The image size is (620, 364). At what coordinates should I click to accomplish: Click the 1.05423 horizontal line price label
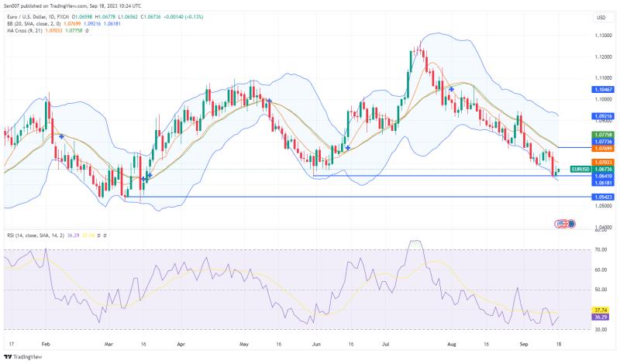(x=603, y=197)
